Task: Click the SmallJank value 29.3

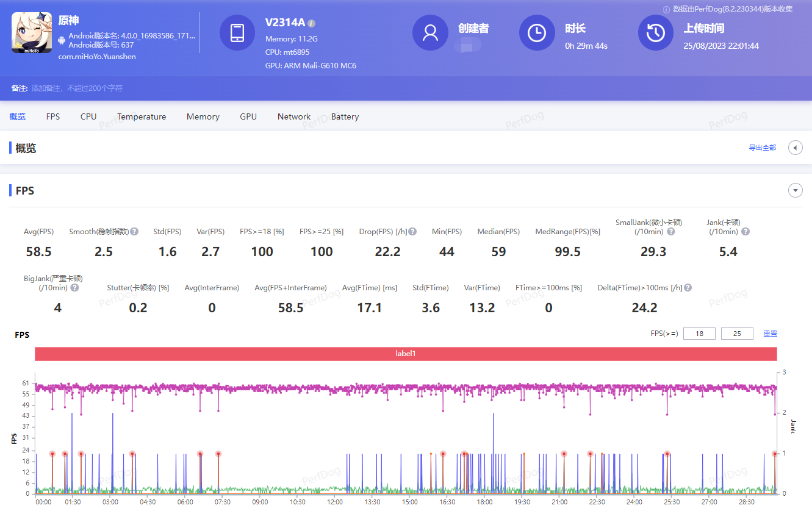Action: tap(653, 252)
